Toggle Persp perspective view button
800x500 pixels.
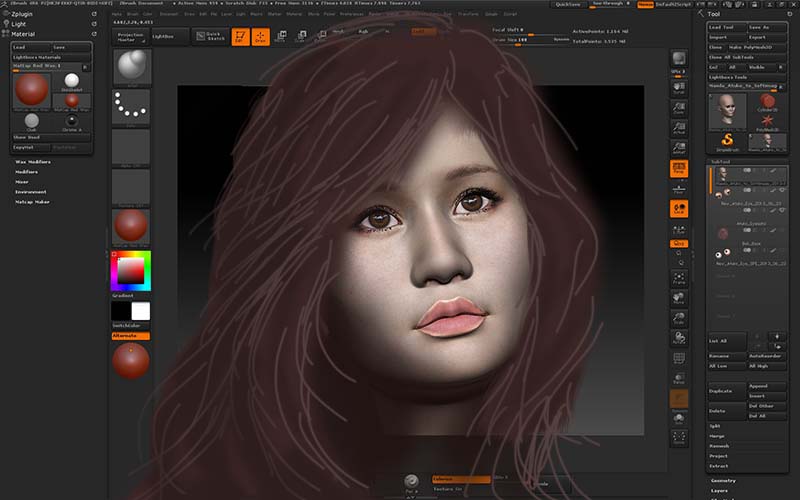[x=680, y=168]
